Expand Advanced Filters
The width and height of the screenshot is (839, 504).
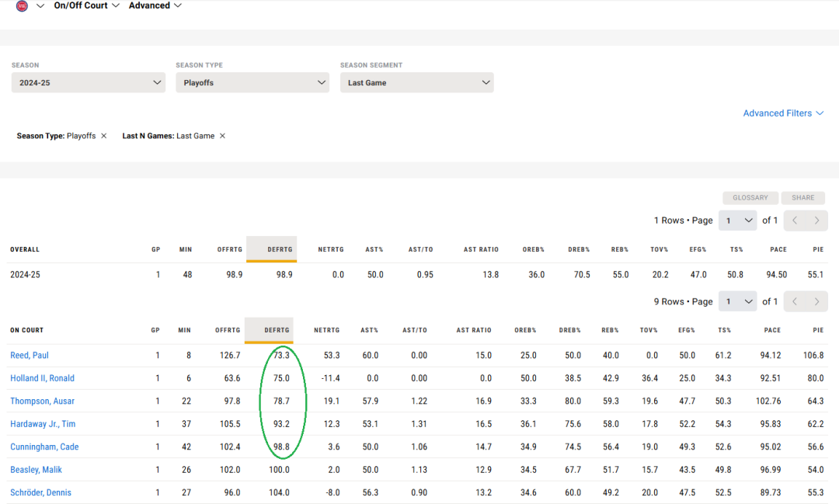pos(782,113)
